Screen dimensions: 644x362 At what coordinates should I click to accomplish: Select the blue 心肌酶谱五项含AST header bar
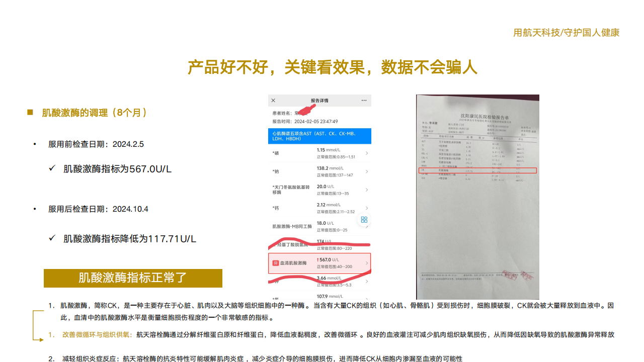(320, 136)
